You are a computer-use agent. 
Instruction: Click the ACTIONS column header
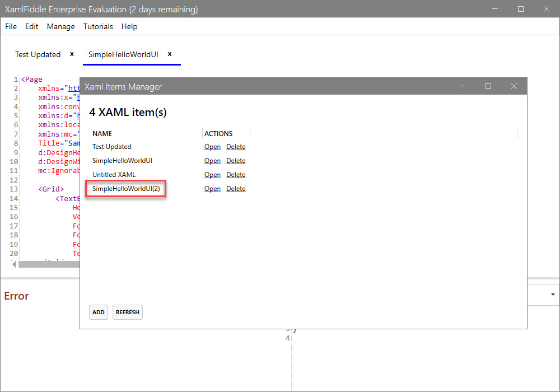(218, 133)
